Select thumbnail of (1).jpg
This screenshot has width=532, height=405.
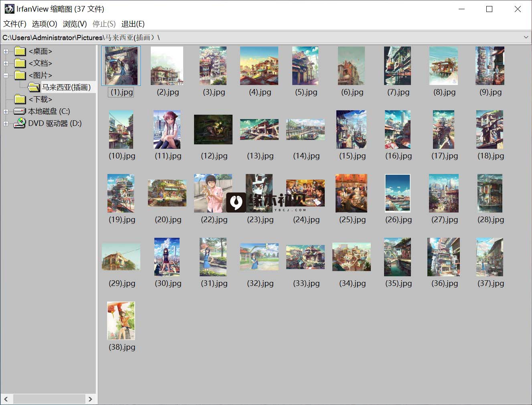pyautogui.click(x=121, y=66)
